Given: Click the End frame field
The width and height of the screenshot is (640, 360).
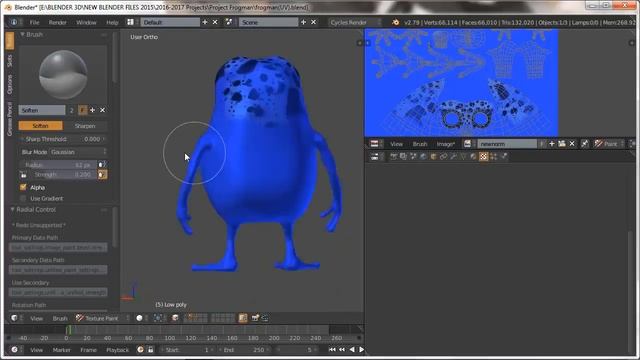Looking at the screenshot, I should (x=244, y=350).
